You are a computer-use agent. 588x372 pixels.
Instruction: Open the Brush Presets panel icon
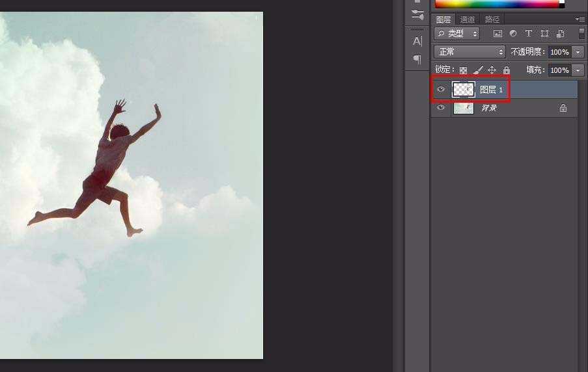point(417,15)
